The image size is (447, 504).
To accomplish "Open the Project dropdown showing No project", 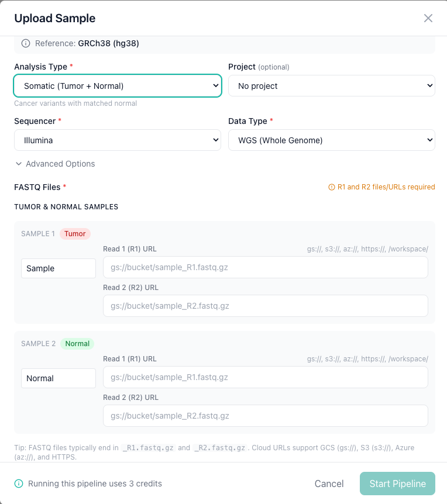I will 331,85.
